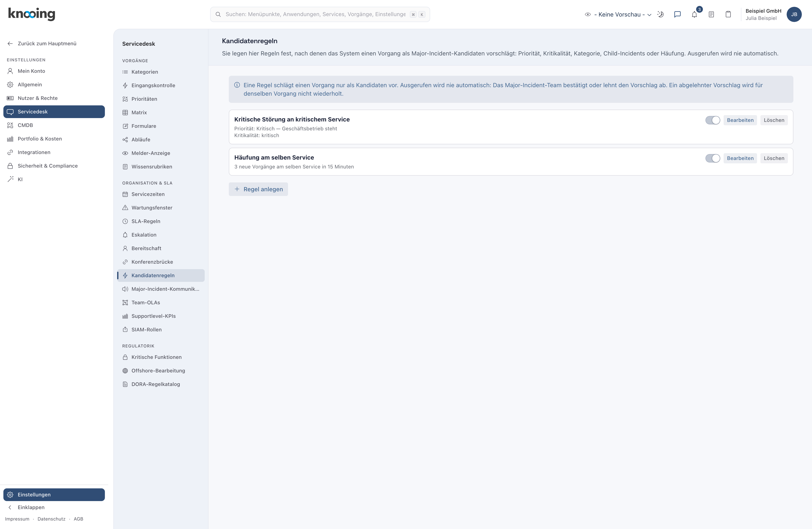Image resolution: width=812 pixels, height=529 pixels.
Task: Edit the Häufung am selben Service rule
Action: coord(740,158)
